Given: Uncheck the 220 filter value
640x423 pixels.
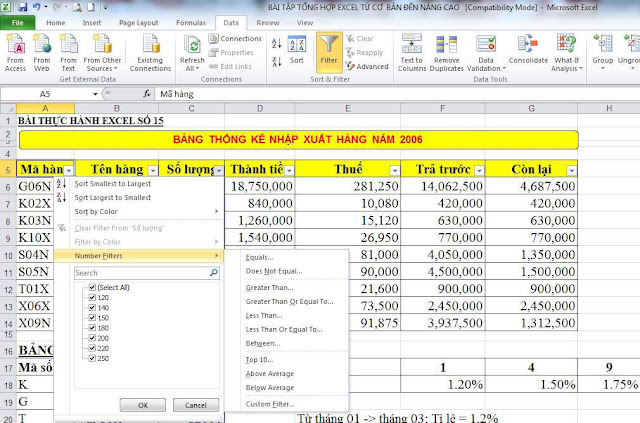Looking at the screenshot, I should coord(92,348).
